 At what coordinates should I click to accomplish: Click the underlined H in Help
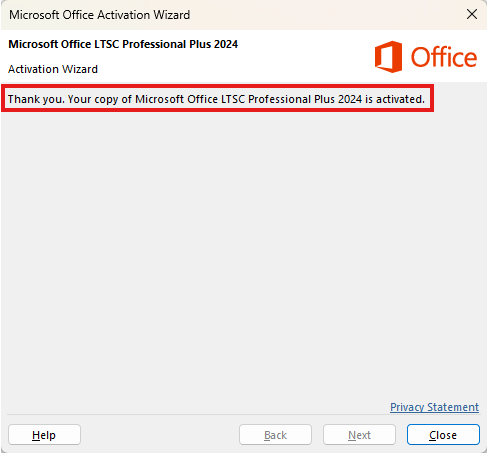tap(36, 435)
